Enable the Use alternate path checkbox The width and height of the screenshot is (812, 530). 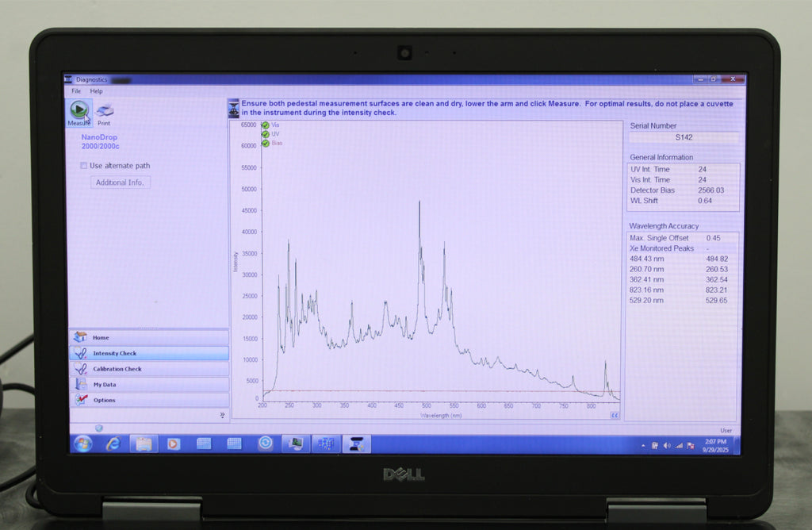tap(84, 166)
